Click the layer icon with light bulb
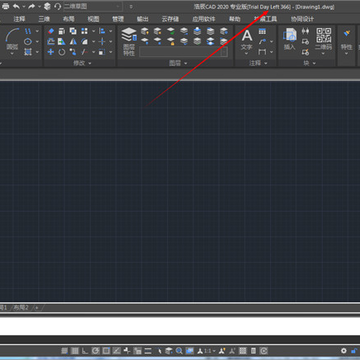360x360 pixels. coord(144,31)
